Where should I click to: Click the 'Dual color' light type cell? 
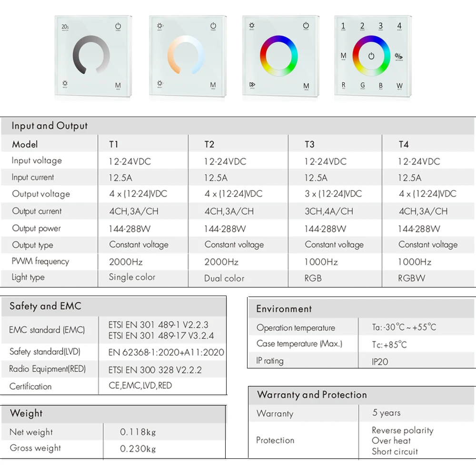coord(224,278)
